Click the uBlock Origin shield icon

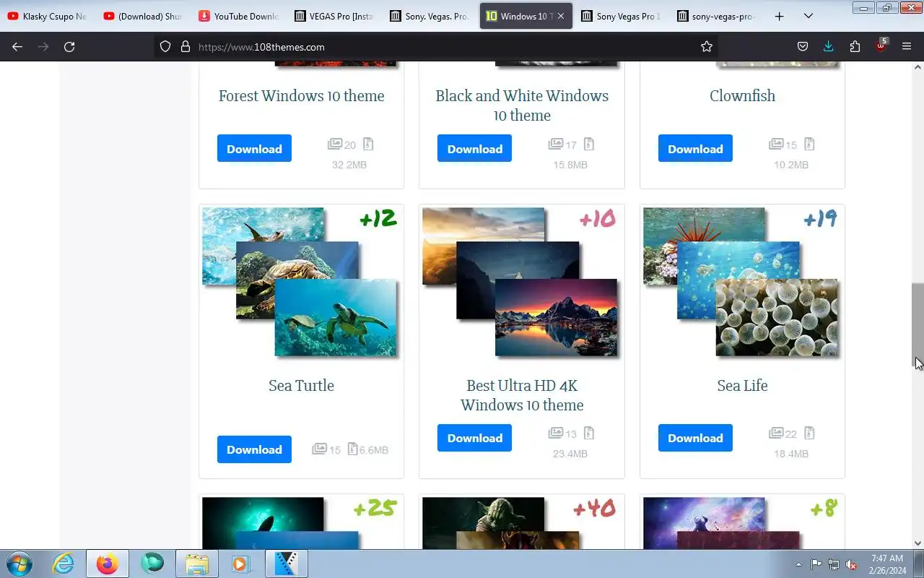coord(881,46)
